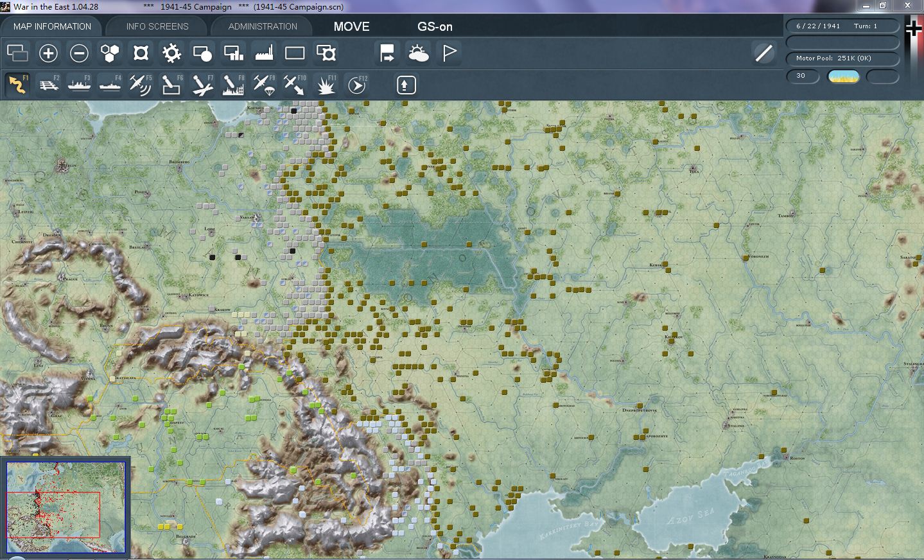Click the end turn F12 button
The height and width of the screenshot is (560, 924).
(x=356, y=85)
